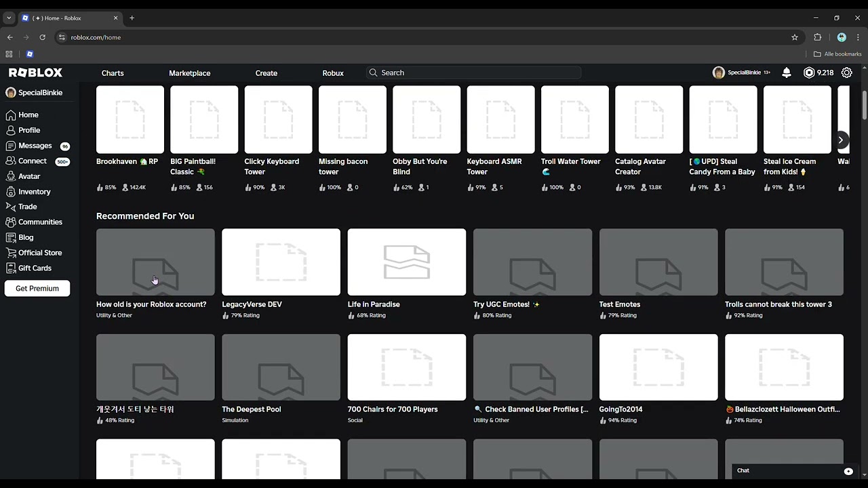Click the Trade sidebar icon
This screenshot has height=488, width=868.
[x=11, y=207]
